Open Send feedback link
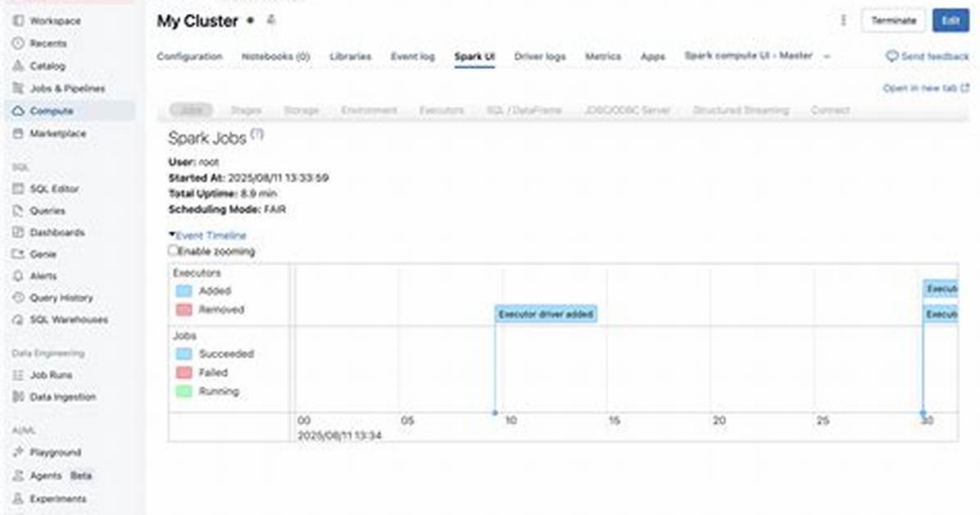Image resolution: width=980 pixels, height=515 pixels. point(928,57)
